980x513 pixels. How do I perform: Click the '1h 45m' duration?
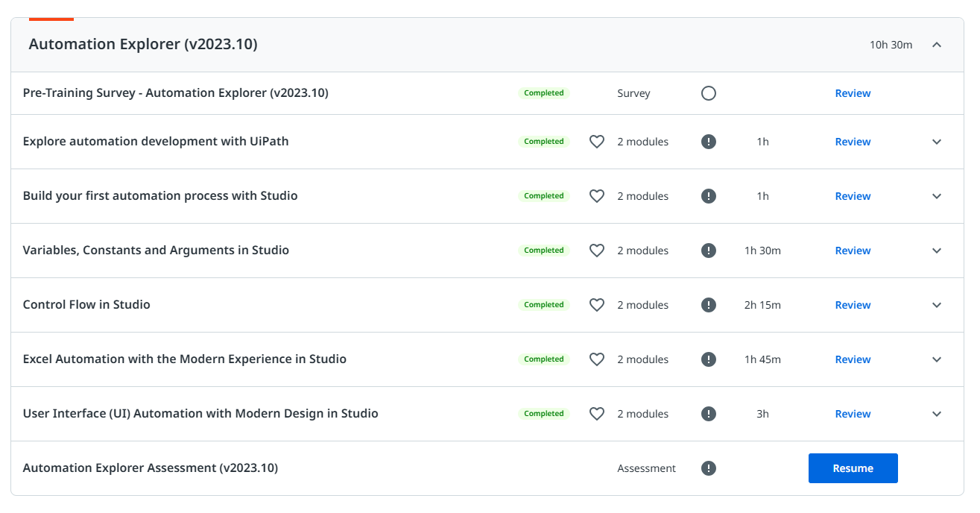[x=762, y=359]
